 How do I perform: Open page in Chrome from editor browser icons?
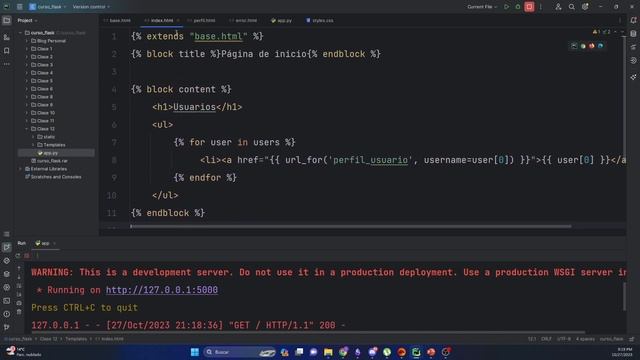tap(583, 46)
